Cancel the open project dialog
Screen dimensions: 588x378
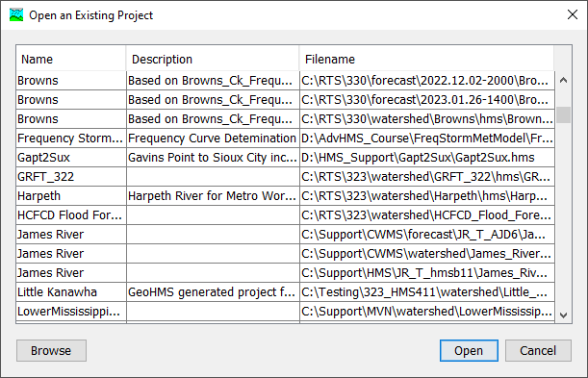click(538, 351)
